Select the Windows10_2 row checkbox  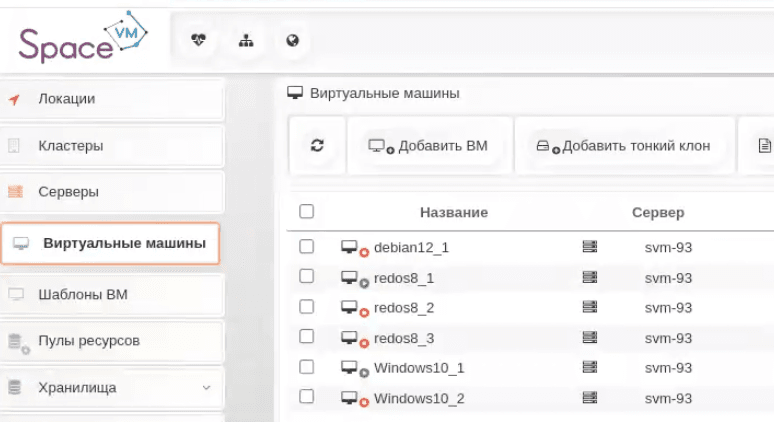307,398
